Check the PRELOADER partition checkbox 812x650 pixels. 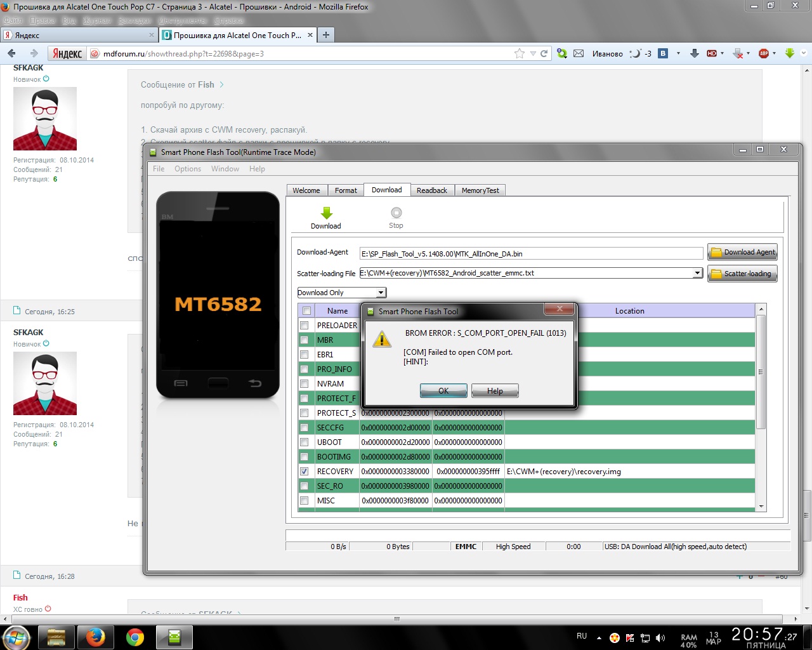(304, 326)
